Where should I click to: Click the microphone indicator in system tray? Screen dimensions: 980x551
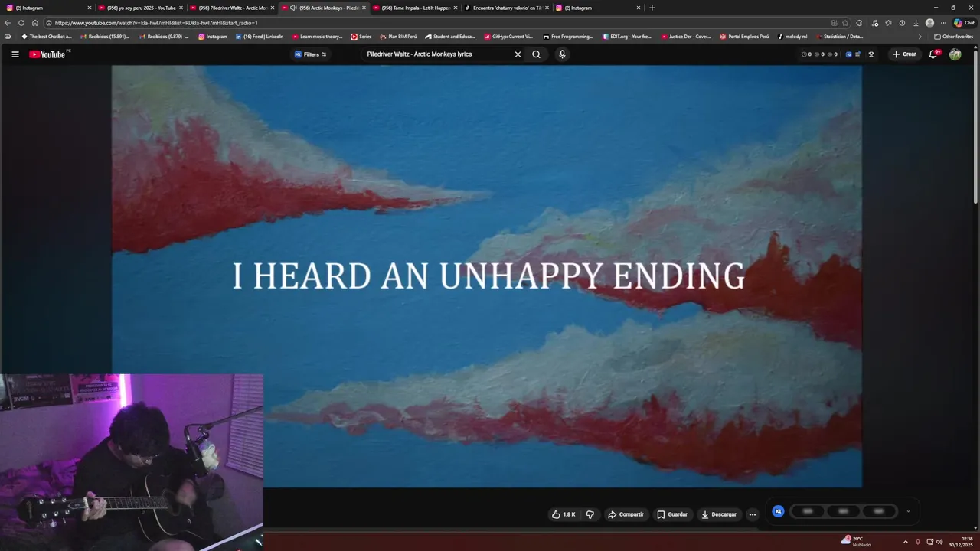[918, 542]
